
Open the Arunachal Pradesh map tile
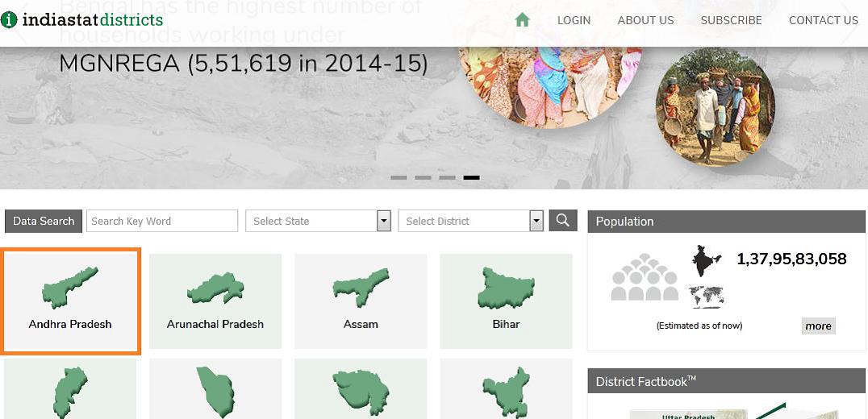(215, 301)
